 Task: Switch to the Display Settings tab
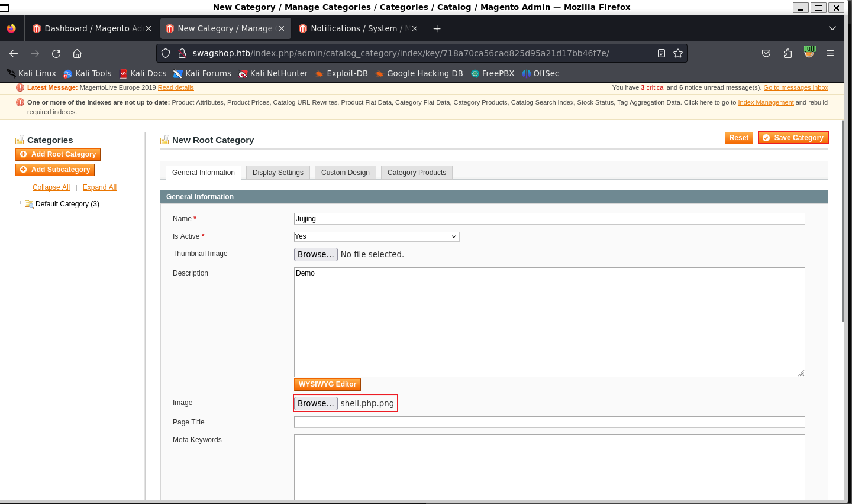pos(277,173)
